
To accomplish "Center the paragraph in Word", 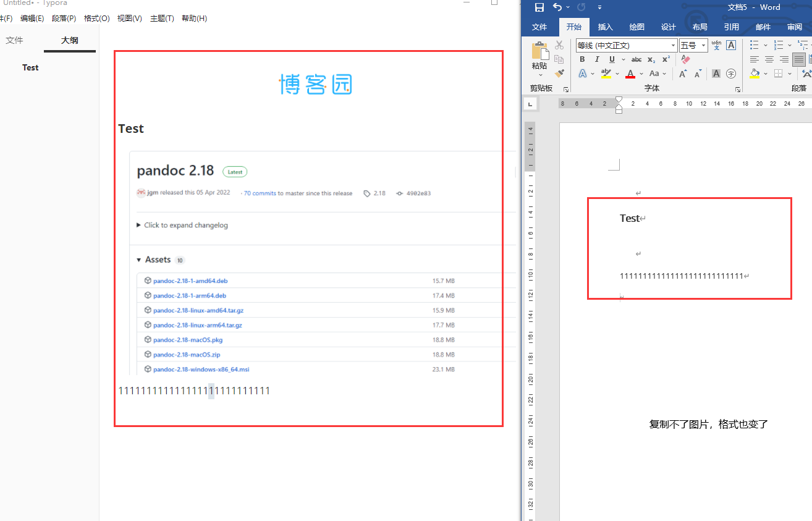I will [x=769, y=59].
